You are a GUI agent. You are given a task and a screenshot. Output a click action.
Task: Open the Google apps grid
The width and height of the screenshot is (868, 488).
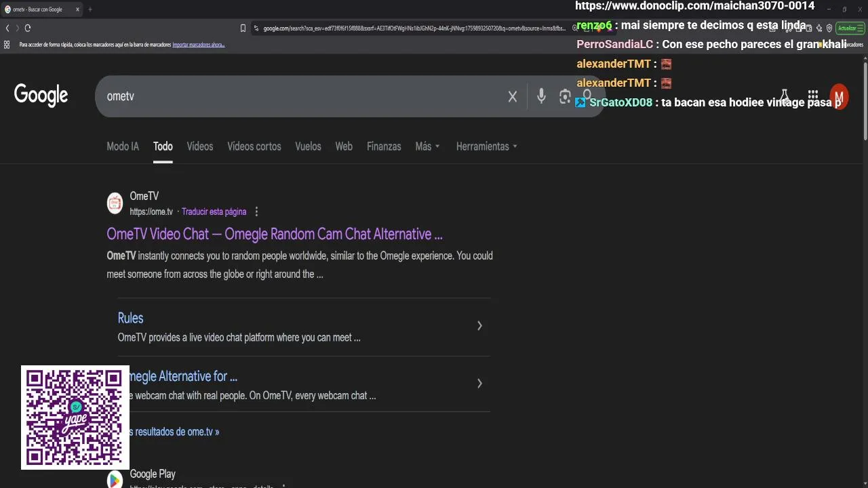pos(813,96)
